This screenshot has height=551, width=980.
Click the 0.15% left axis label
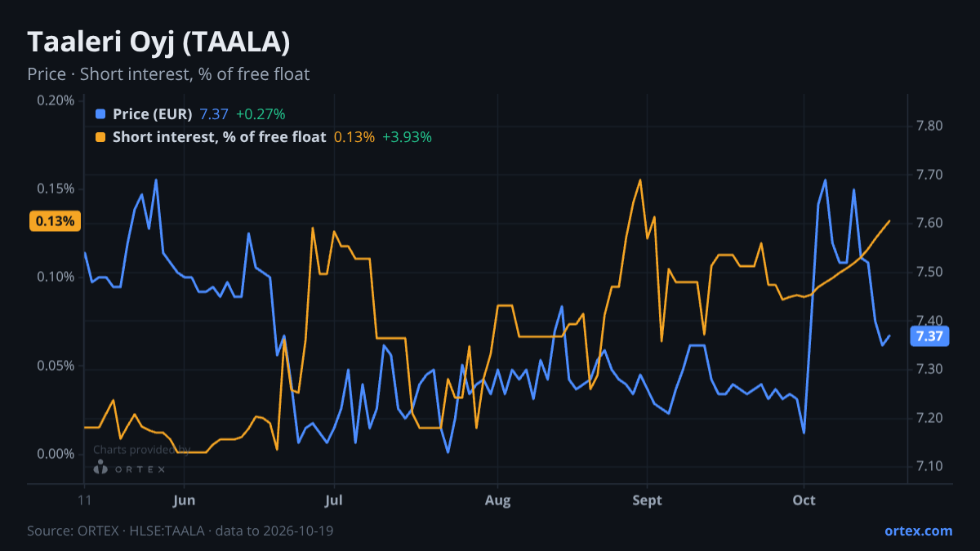[56, 189]
